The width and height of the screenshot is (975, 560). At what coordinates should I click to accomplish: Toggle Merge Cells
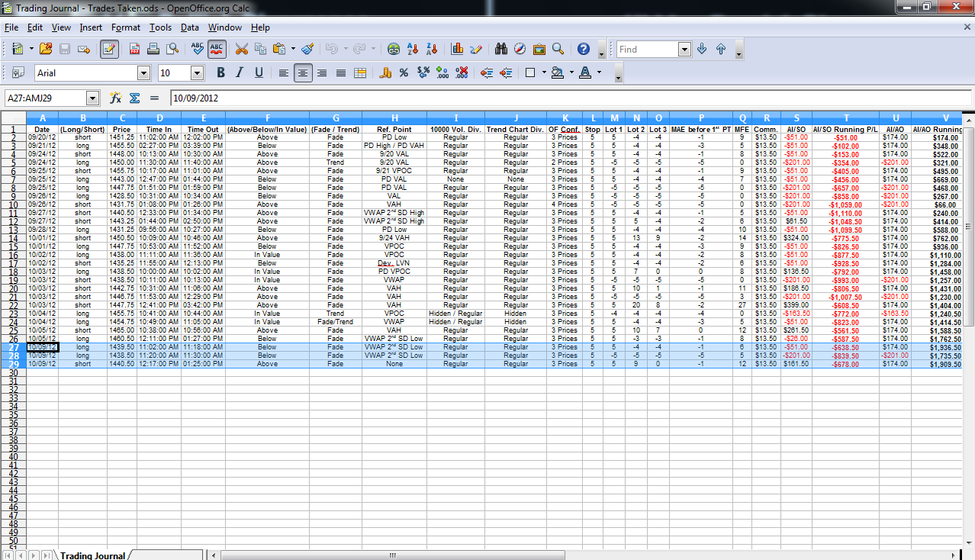coord(360,72)
